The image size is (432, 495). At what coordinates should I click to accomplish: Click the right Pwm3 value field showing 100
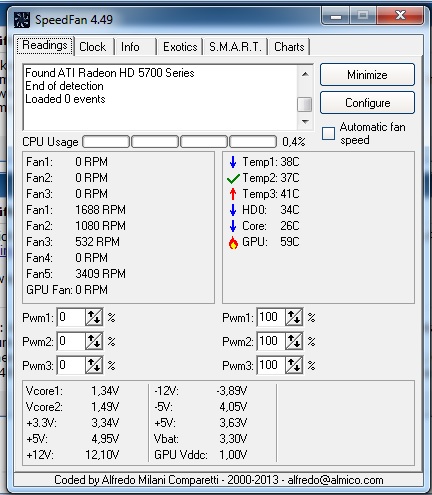[271, 365]
